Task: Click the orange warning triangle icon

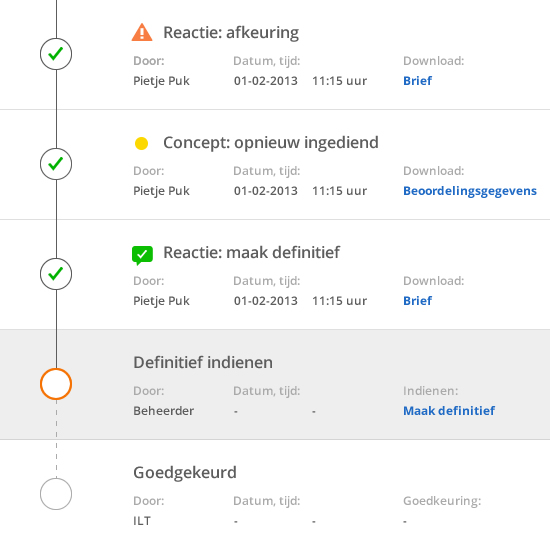Action: [x=142, y=32]
